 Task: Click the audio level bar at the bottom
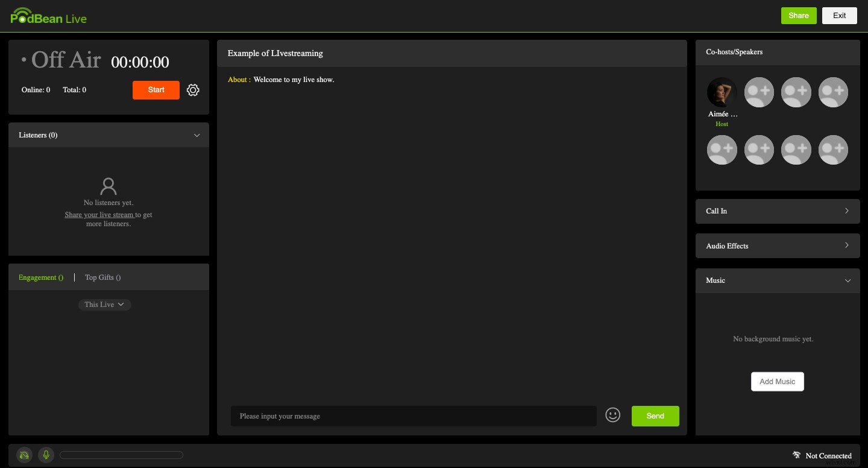point(121,455)
